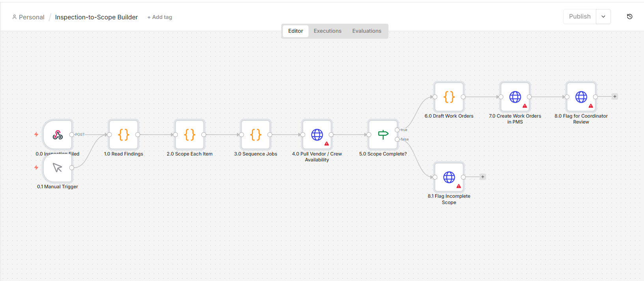
Task: Open the 1.0 Read Findings code node
Action: tap(124, 135)
